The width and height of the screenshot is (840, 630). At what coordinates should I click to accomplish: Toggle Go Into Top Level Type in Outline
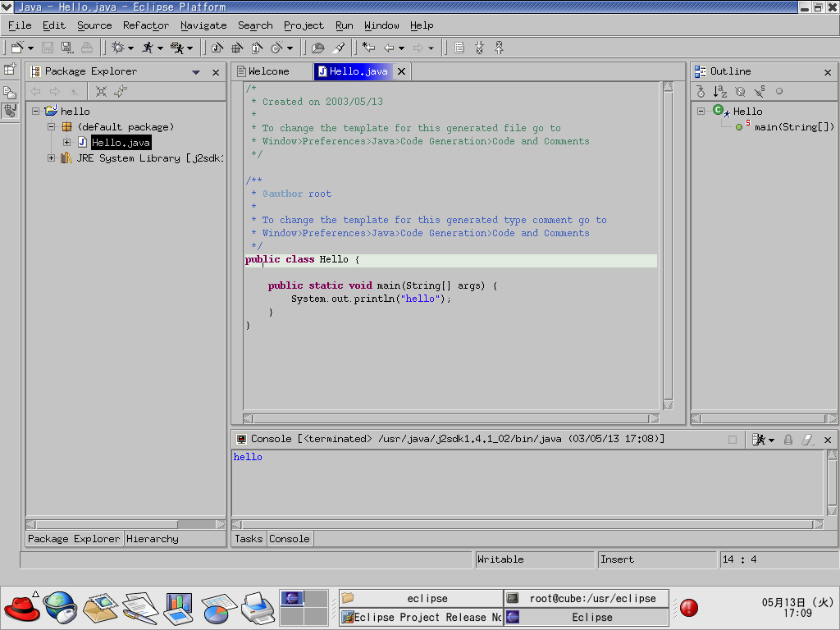pos(701,91)
